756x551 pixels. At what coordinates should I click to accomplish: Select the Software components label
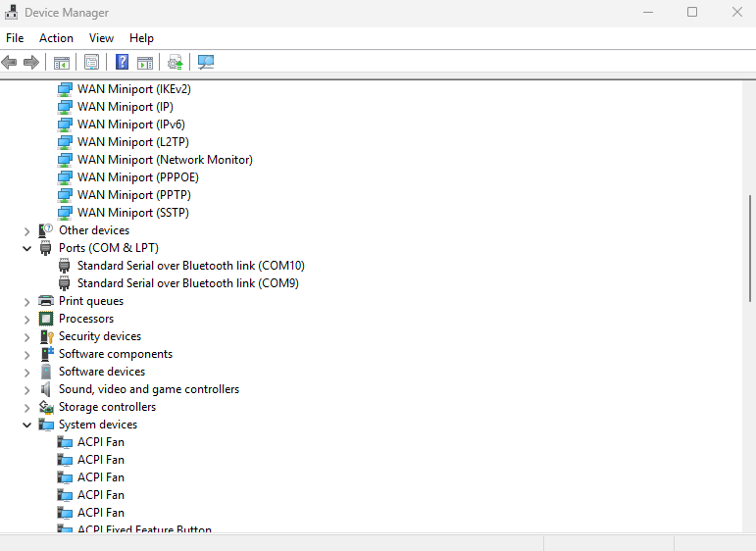[x=116, y=354]
